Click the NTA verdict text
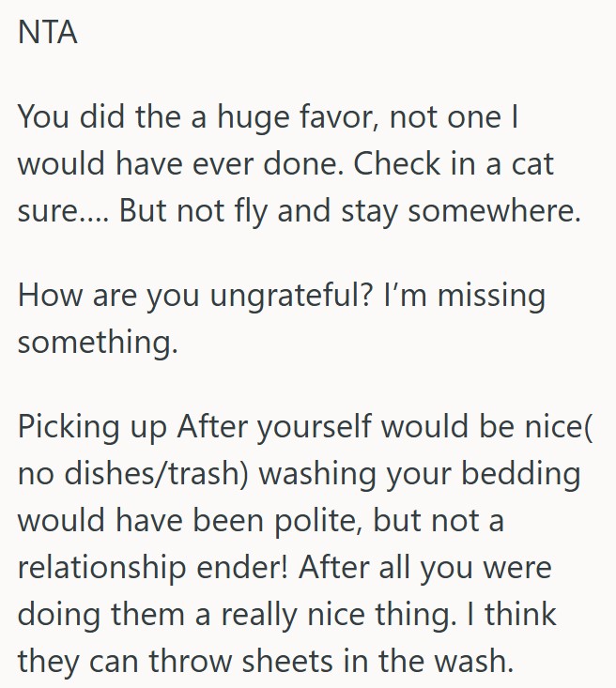The image size is (616, 688). click(49, 36)
